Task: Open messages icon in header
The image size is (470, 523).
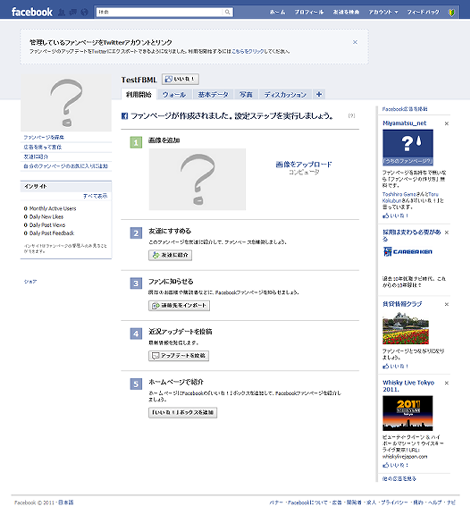Action: coord(73,12)
